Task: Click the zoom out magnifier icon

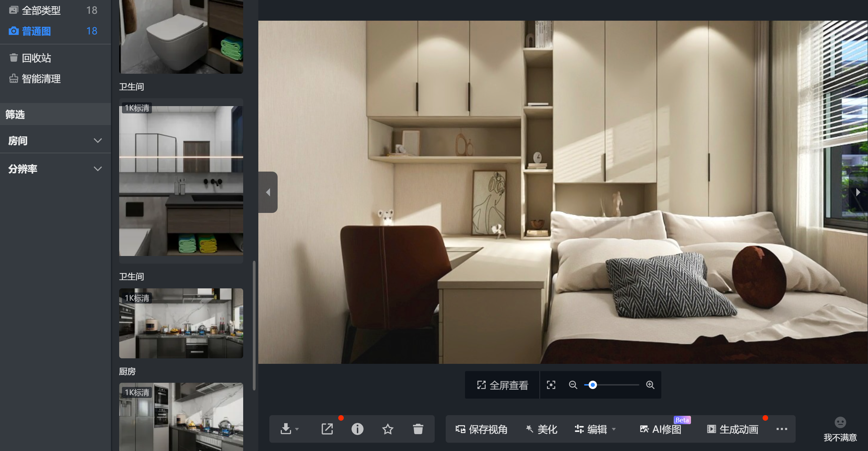Action: pos(573,385)
